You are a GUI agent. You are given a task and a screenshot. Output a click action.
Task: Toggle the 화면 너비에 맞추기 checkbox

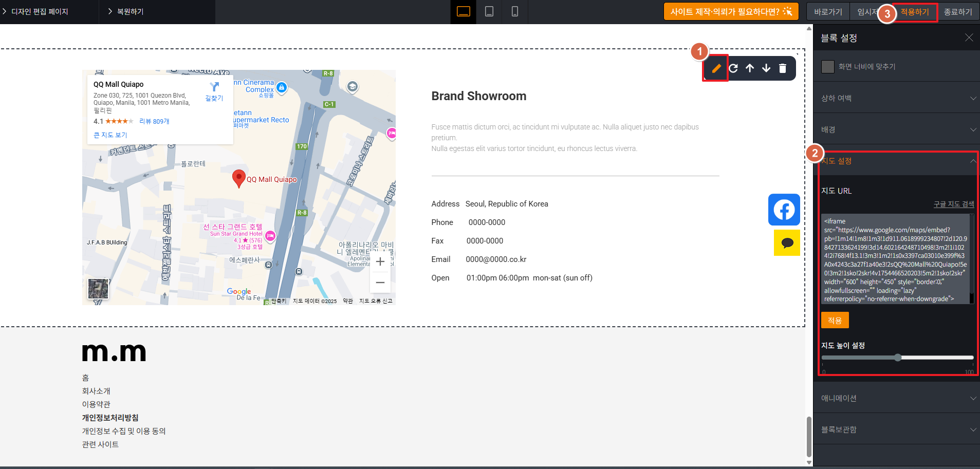pos(827,67)
